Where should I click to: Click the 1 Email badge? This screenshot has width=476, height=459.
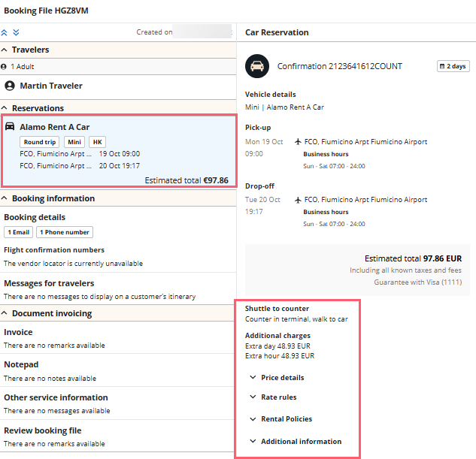click(x=19, y=232)
